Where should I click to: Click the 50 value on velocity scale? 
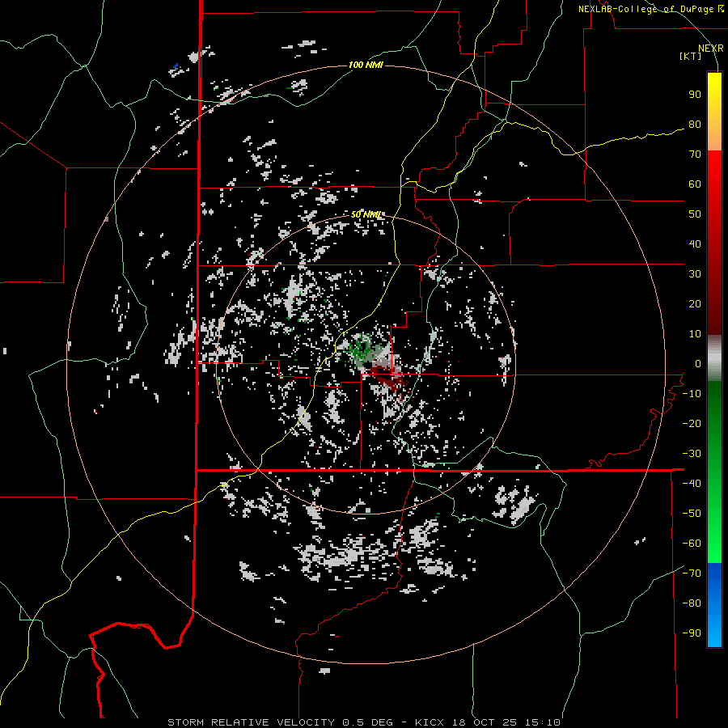tap(695, 214)
